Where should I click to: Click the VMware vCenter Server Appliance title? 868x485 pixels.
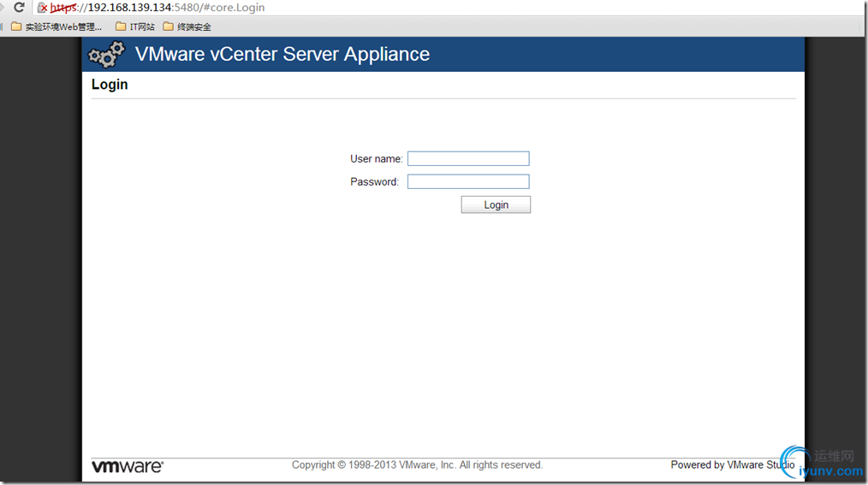[x=282, y=54]
